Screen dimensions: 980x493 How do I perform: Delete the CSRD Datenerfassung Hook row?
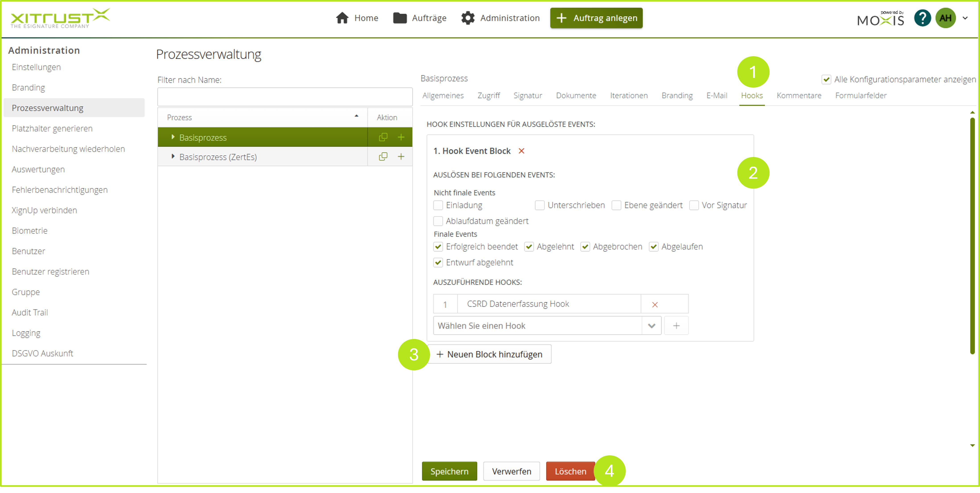point(654,304)
